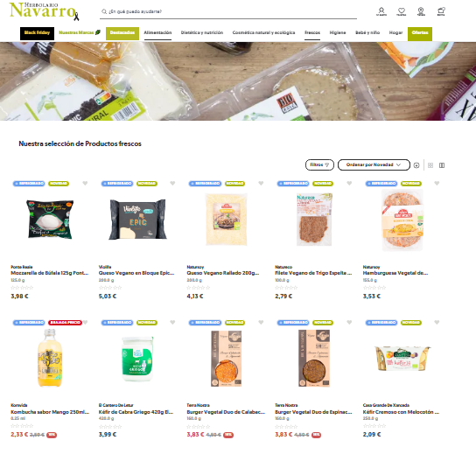Viewport: 476px width, 454px height.
Task: Open the Filtros filter panel
Action: click(319, 164)
